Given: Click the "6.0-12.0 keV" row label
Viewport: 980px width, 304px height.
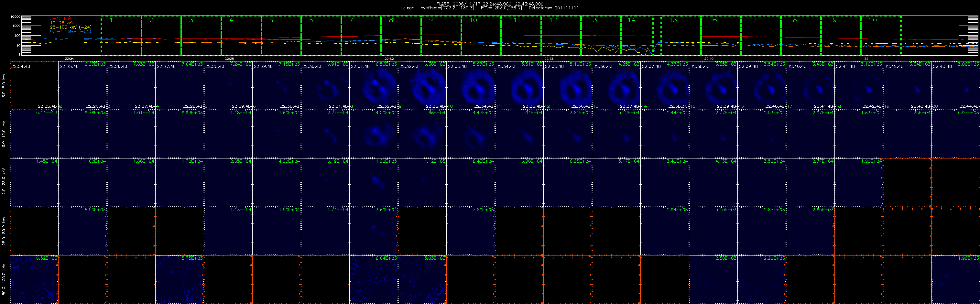Looking at the screenshot, I should 4,134.
